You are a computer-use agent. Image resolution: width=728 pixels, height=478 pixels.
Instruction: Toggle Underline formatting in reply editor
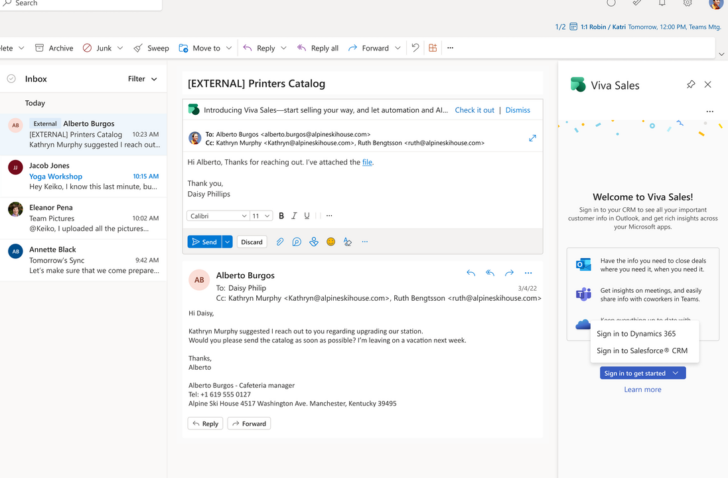coord(307,216)
